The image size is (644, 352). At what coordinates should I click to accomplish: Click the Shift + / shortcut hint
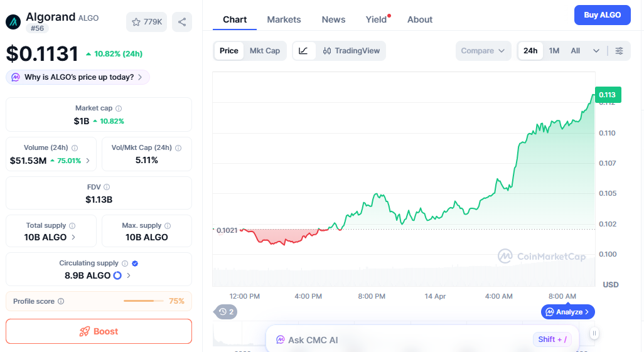click(552, 339)
